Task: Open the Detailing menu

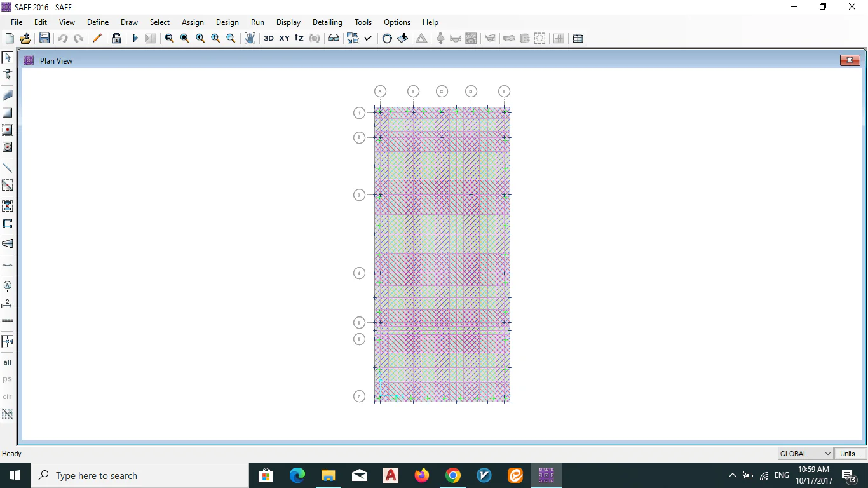Action: tap(327, 22)
